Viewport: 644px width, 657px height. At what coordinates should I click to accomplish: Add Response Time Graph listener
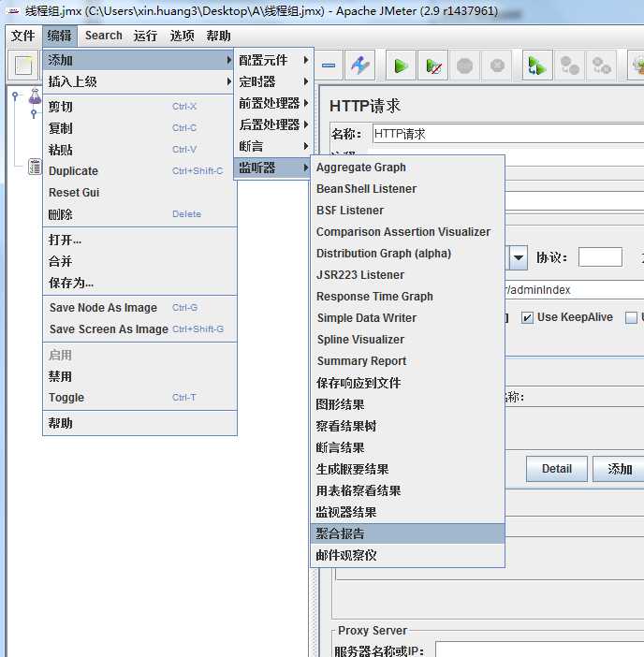click(x=407, y=297)
